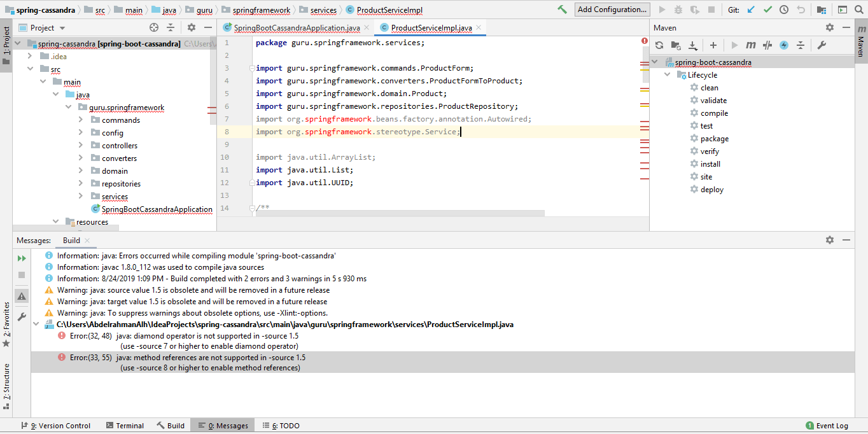The image size is (868, 434).
Task: Click the Add Configuration button
Action: (611, 10)
